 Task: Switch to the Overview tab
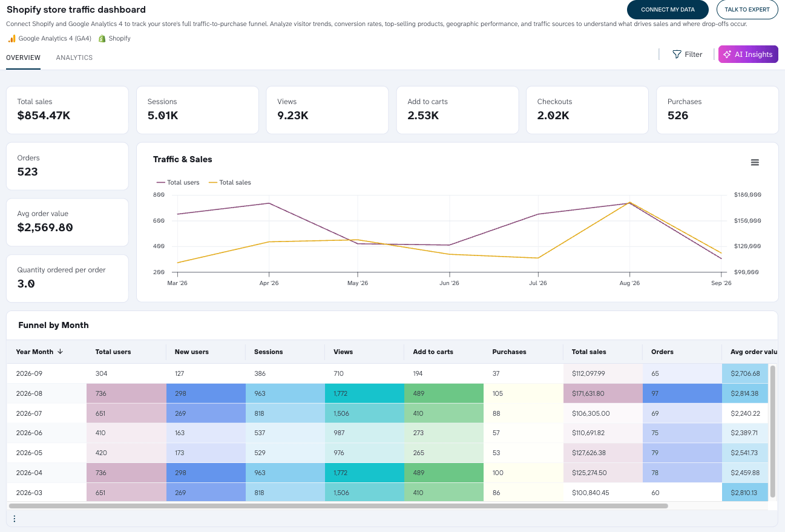point(23,58)
